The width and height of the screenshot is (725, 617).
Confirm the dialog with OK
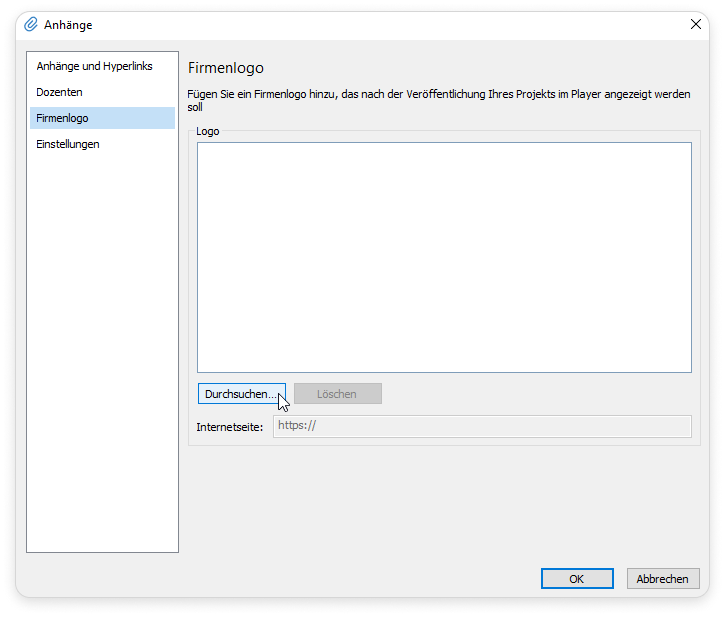tap(576, 579)
